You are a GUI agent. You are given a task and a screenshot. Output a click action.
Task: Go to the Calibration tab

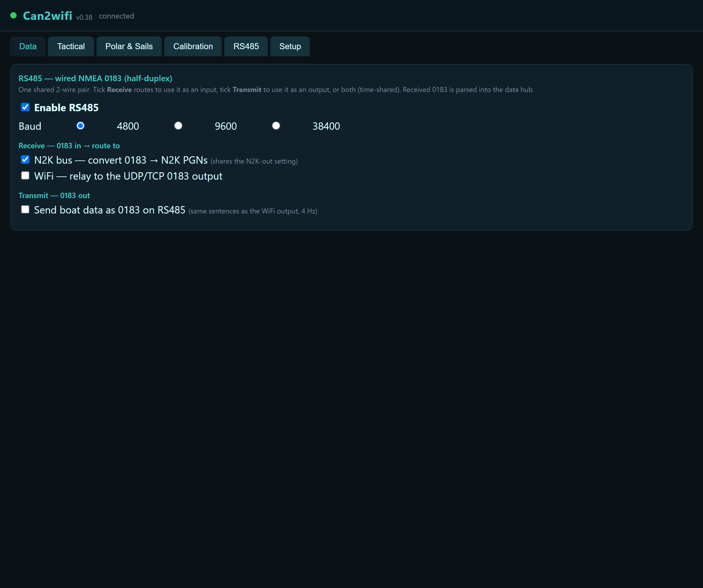pos(193,46)
